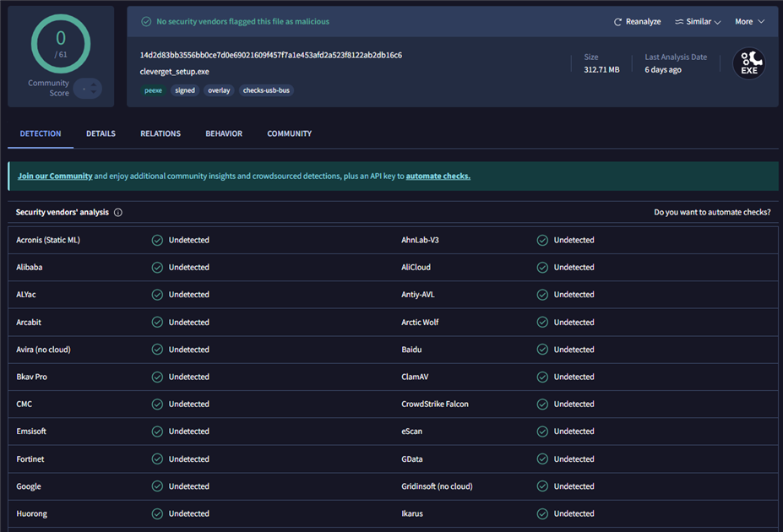Viewport: 783px width, 532px height.
Task: Click the Ikarus undetected check icon
Action: [x=542, y=514]
